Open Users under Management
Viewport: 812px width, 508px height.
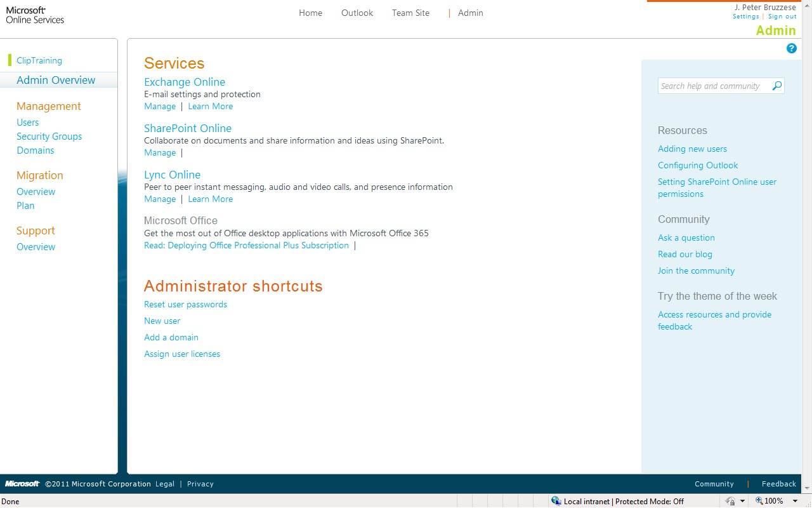(x=27, y=123)
